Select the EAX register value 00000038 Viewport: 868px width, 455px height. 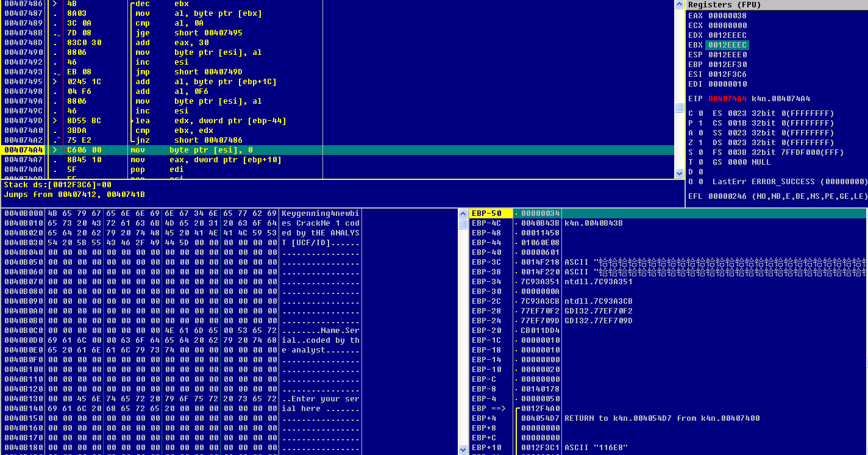[x=727, y=16]
